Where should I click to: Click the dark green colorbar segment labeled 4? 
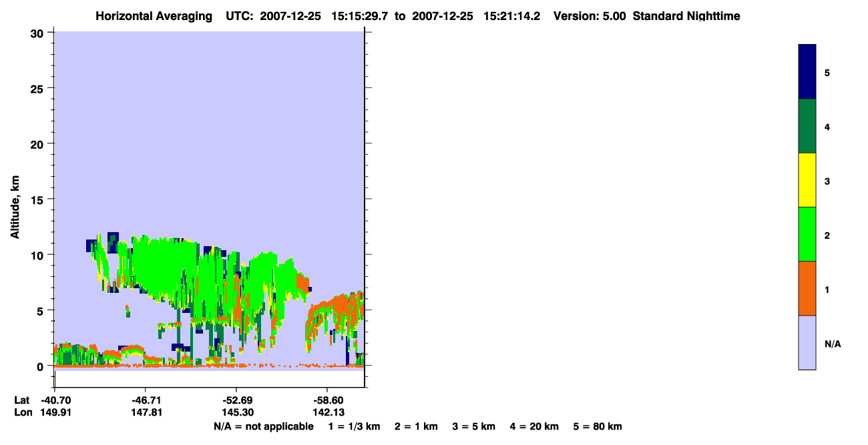[x=807, y=126]
